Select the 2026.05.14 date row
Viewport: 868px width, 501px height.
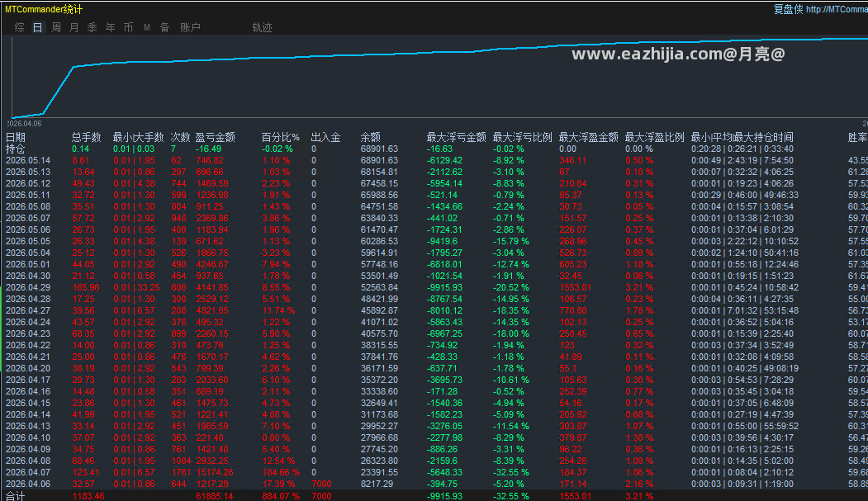(x=28, y=160)
